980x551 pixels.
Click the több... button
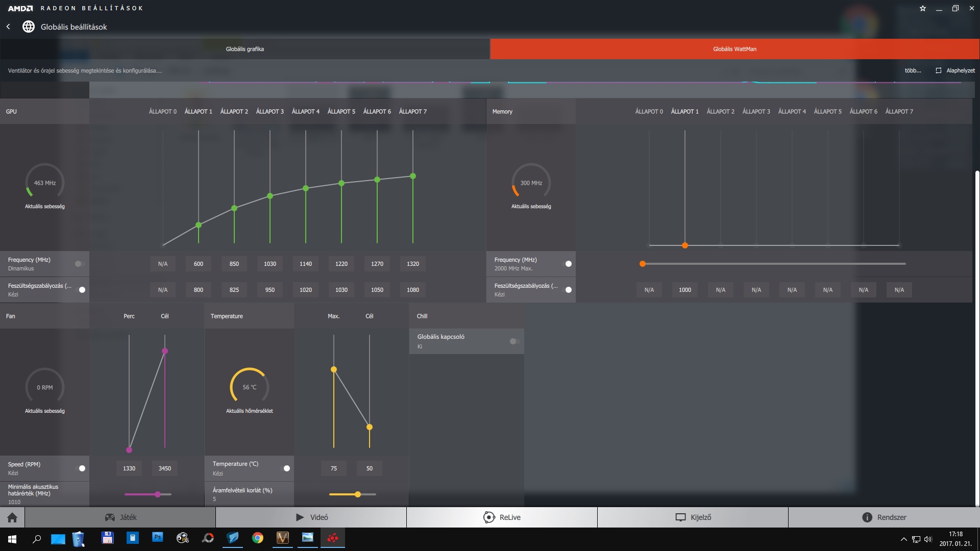[913, 70]
